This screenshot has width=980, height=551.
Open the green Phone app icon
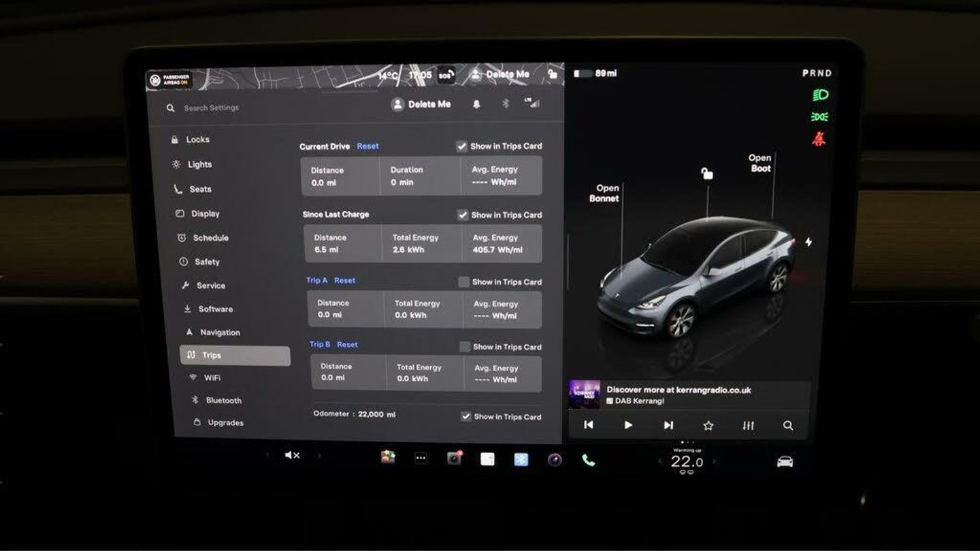click(x=589, y=461)
